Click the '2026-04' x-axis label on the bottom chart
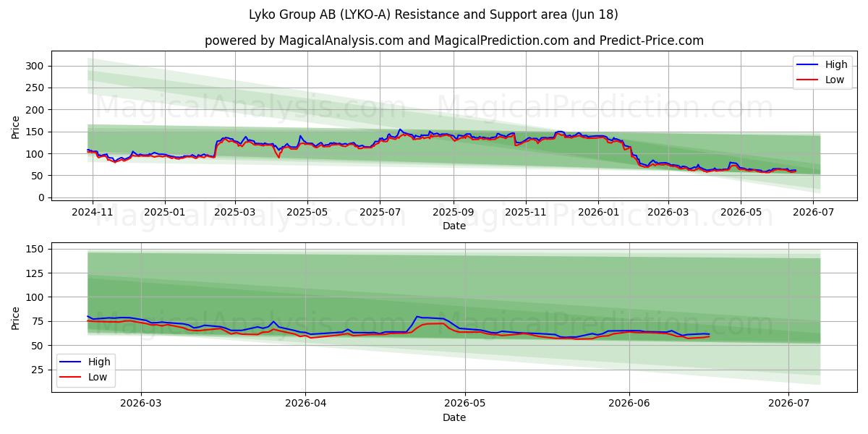This screenshot has height=434, width=868. coord(305,404)
